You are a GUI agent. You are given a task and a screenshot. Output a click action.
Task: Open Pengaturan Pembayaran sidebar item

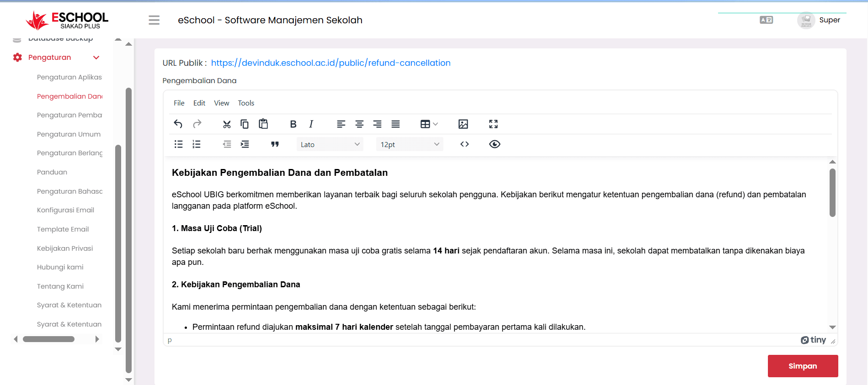tap(69, 115)
